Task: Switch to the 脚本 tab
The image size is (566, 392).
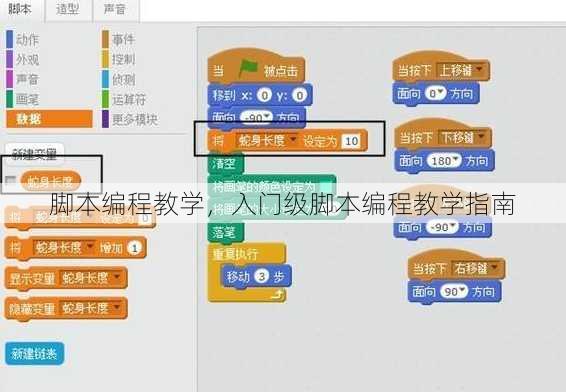Action: click(20, 9)
